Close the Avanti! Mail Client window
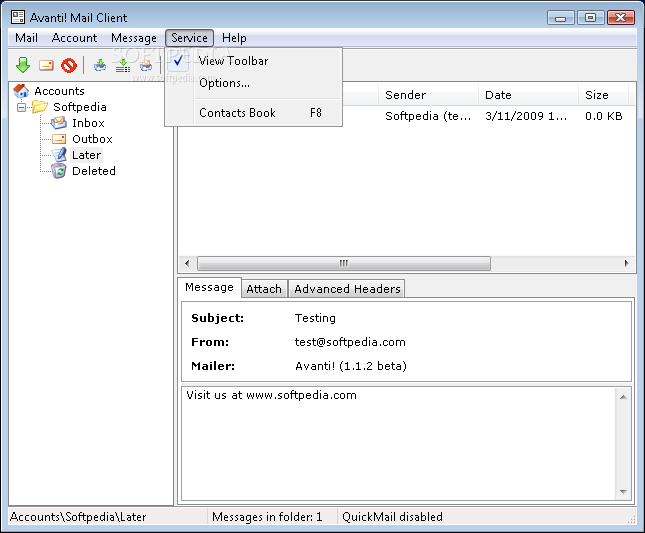This screenshot has width=645, height=533. [x=621, y=18]
